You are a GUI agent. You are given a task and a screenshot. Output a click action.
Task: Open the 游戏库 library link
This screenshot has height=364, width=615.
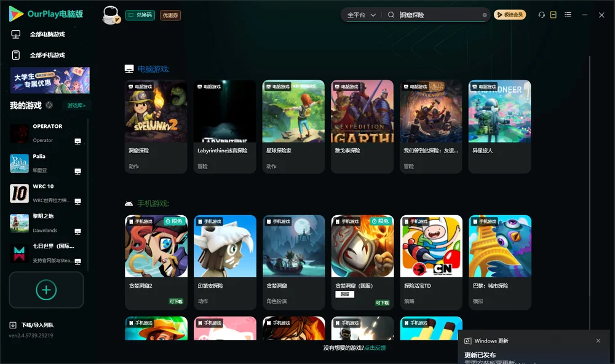tap(76, 105)
